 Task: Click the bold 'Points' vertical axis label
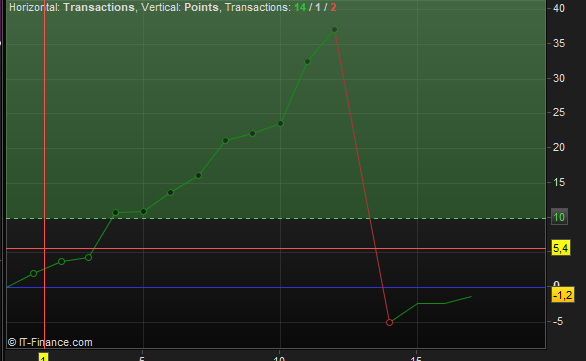201,7
